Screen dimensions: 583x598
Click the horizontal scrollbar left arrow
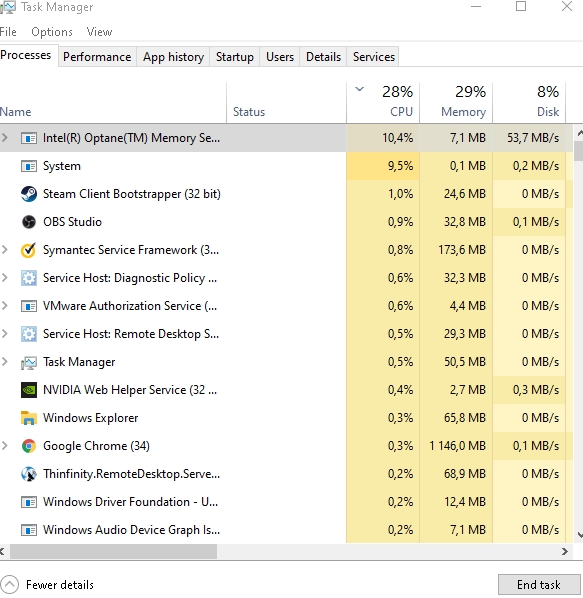(x=2, y=551)
